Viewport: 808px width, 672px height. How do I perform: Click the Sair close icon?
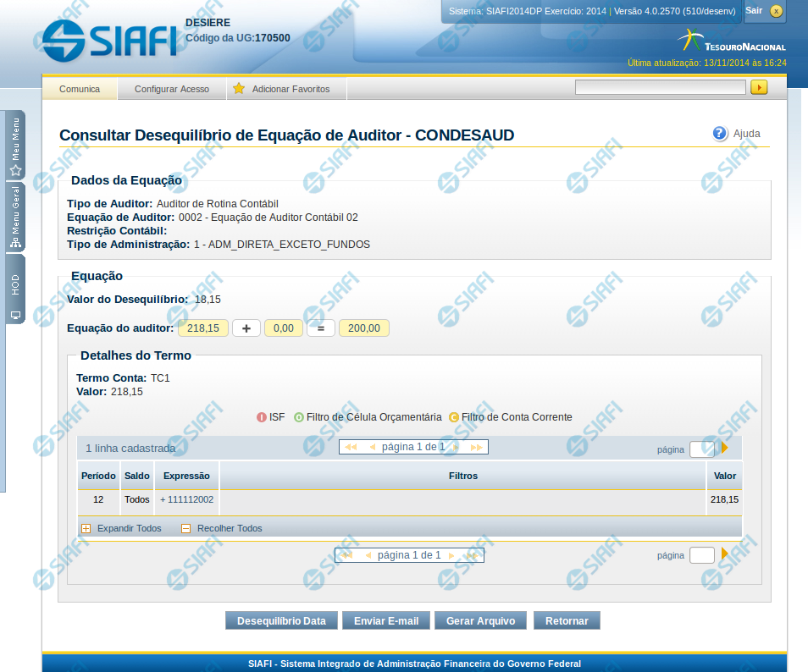point(776,11)
